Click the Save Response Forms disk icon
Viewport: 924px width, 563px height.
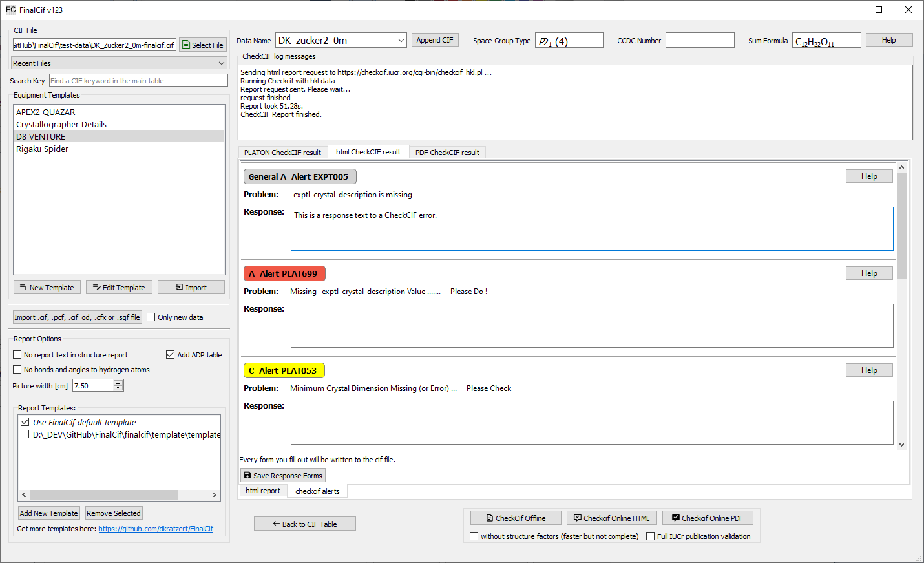click(247, 475)
